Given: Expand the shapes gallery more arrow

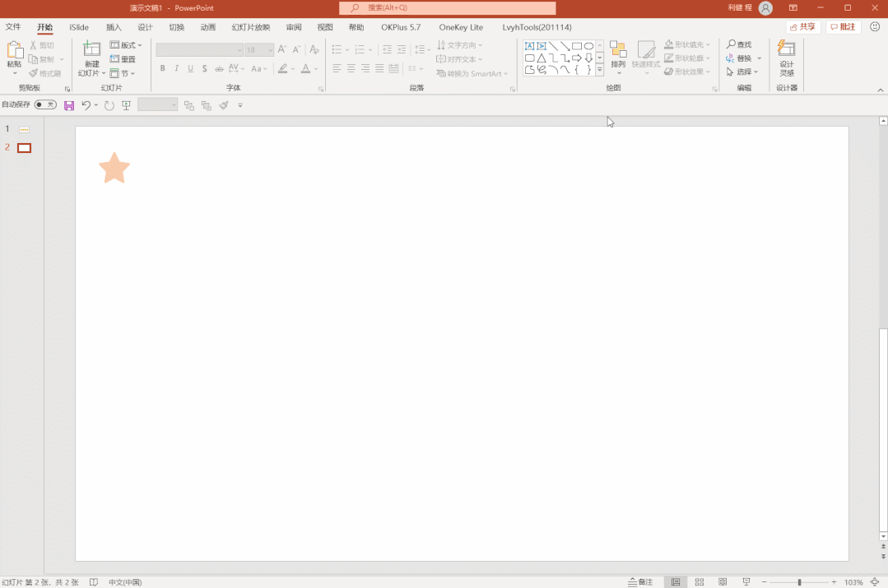Looking at the screenshot, I should [x=600, y=70].
